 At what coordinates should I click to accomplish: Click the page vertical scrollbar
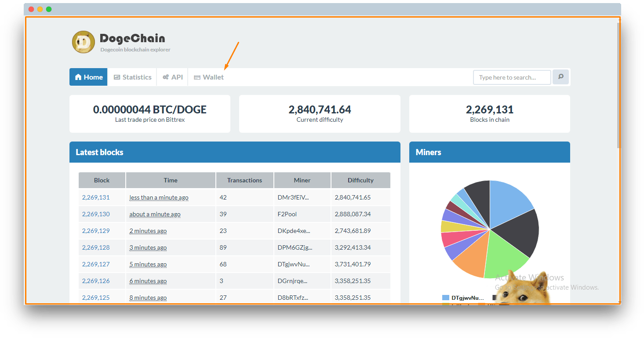[x=619, y=88]
